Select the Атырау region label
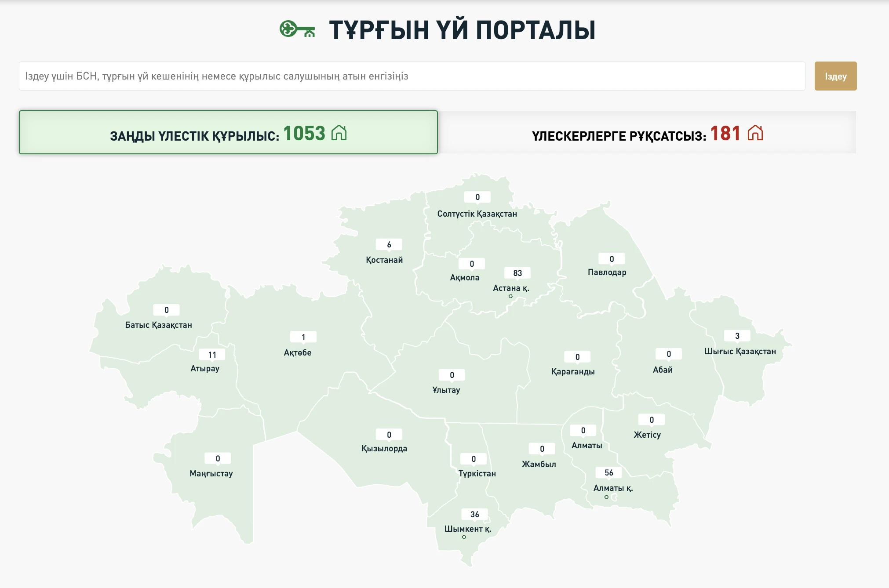The height and width of the screenshot is (588, 889). tap(205, 368)
